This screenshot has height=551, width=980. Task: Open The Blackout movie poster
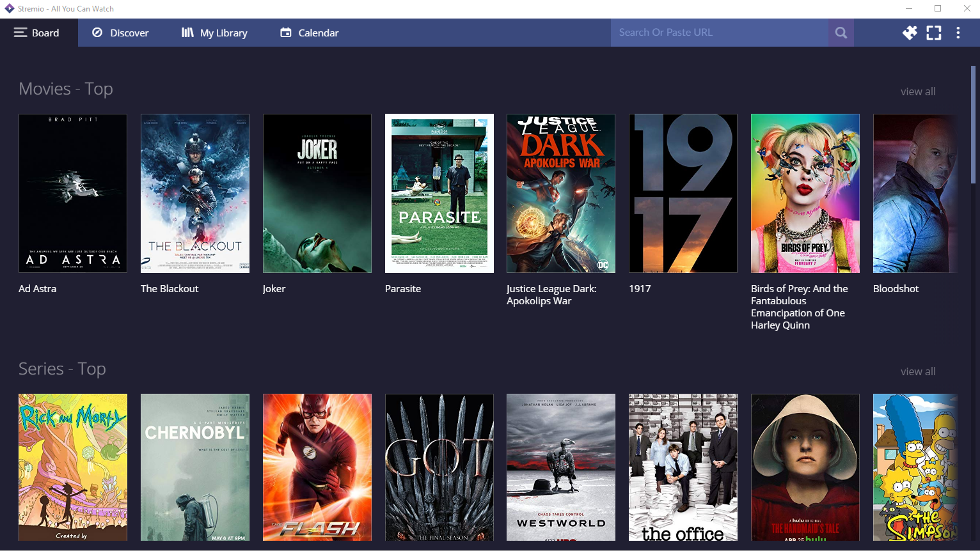point(195,193)
